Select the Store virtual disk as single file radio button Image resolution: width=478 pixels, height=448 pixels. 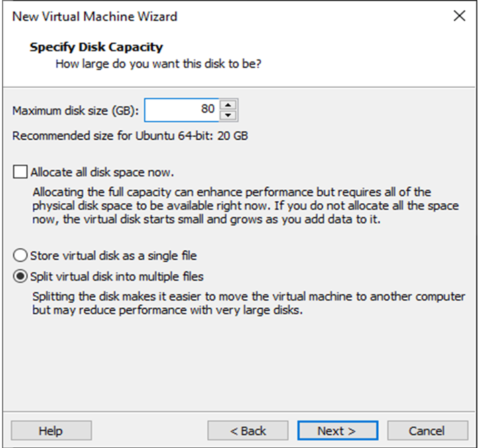[21, 256]
